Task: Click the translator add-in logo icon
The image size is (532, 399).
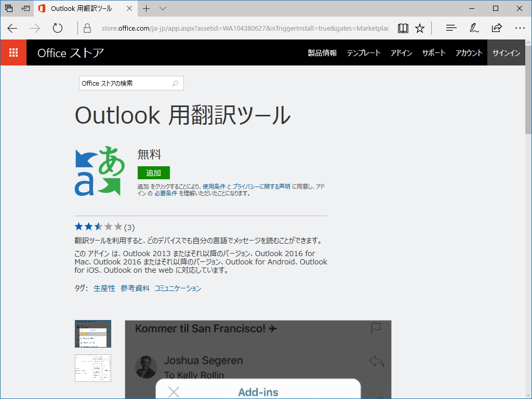Action: click(100, 172)
